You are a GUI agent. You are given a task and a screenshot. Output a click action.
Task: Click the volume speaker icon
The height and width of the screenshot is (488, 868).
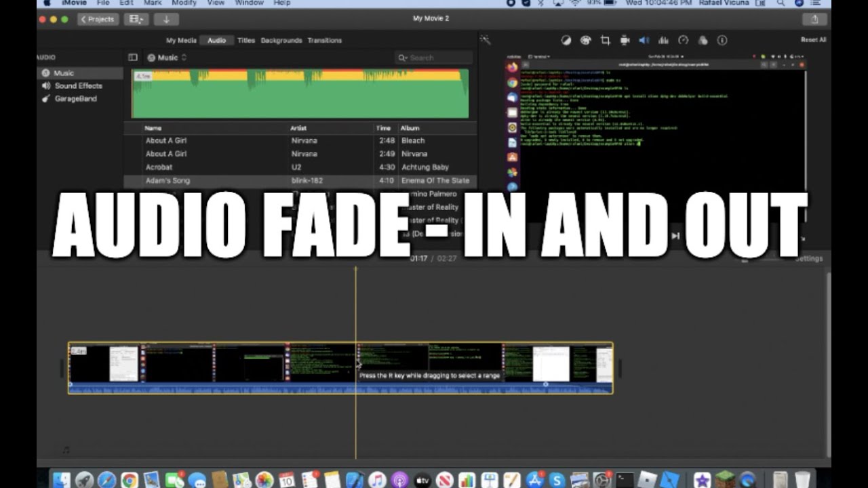644,40
